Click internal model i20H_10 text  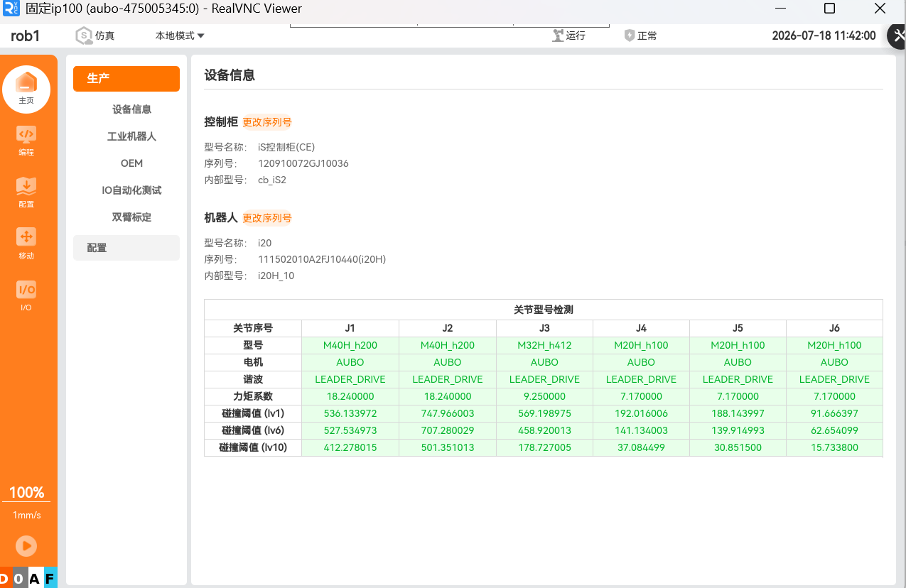pyautogui.click(x=276, y=276)
